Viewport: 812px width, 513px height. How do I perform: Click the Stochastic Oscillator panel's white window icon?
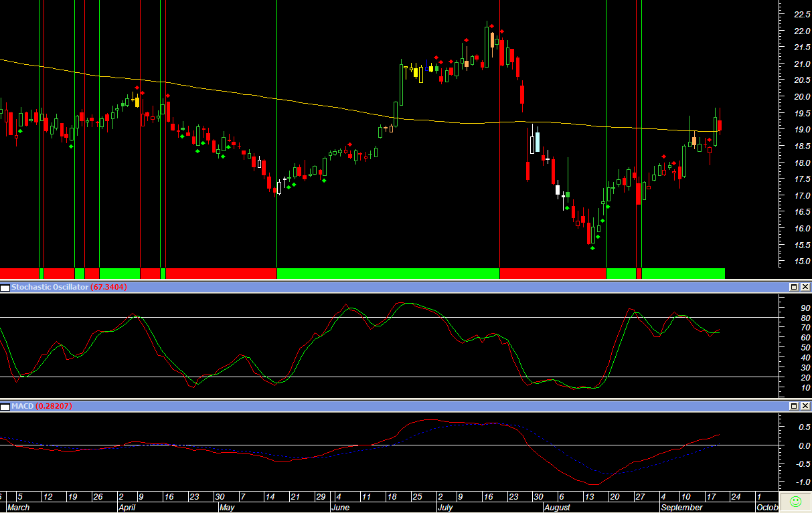tap(5, 288)
